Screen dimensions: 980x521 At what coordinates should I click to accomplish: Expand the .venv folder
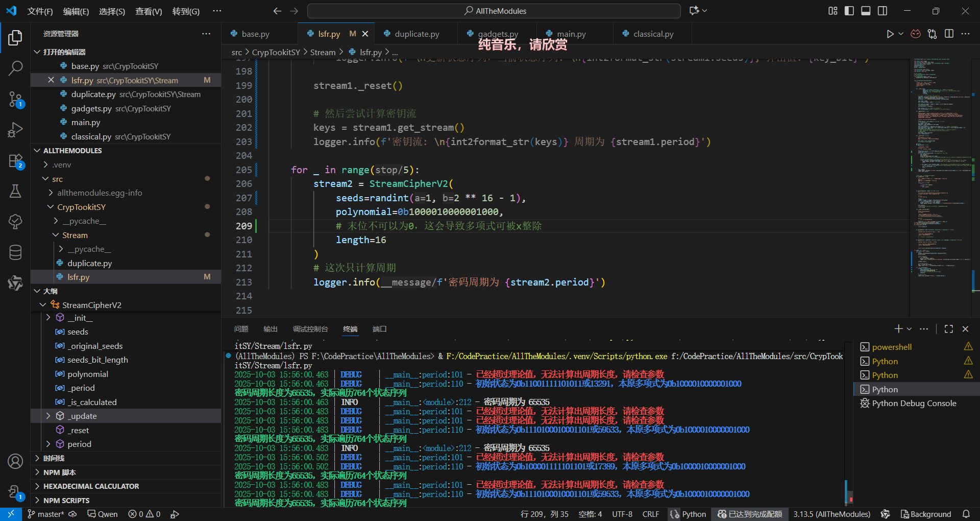(62, 165)
